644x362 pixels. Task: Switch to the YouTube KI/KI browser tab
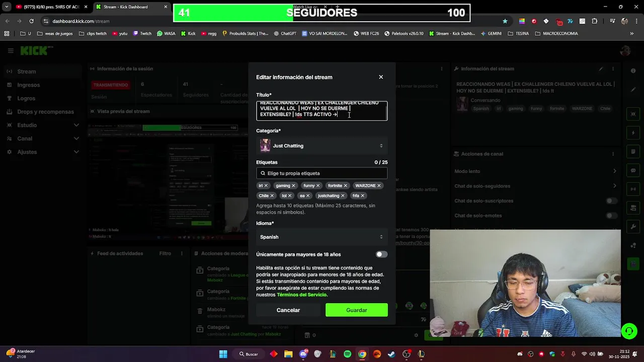point(51,7)
